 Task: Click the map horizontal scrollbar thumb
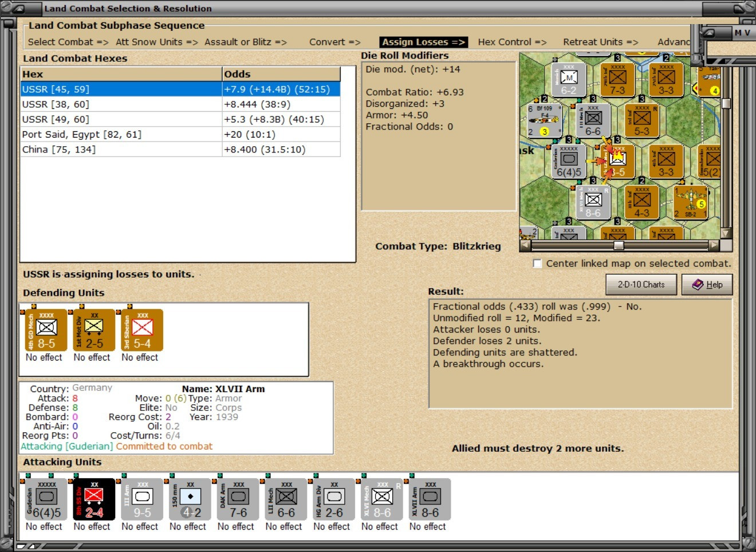[619, 245]
